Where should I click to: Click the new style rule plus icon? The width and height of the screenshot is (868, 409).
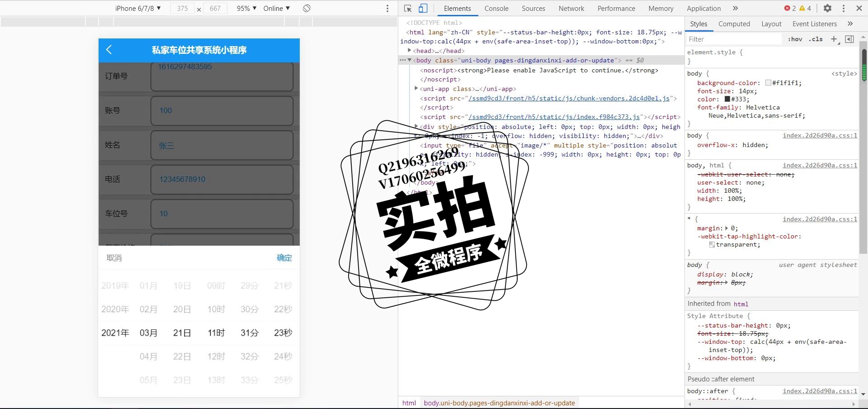(x=834, y=39)
